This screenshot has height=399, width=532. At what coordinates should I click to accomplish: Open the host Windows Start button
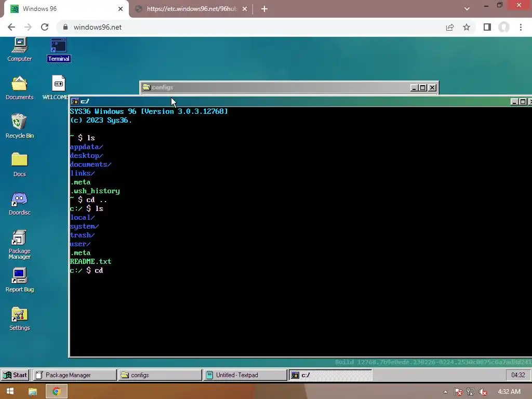pos(10,391)
